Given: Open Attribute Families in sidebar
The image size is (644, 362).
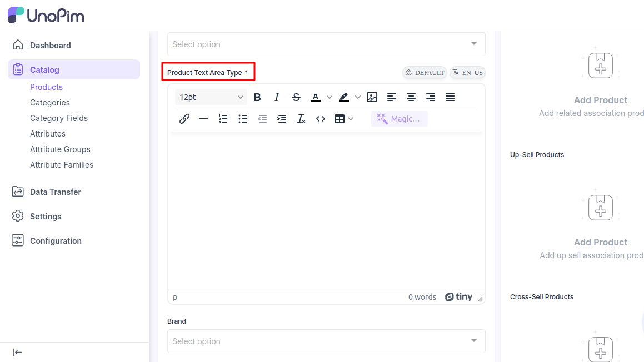Looking at the screenshot, I should [62, 165].
